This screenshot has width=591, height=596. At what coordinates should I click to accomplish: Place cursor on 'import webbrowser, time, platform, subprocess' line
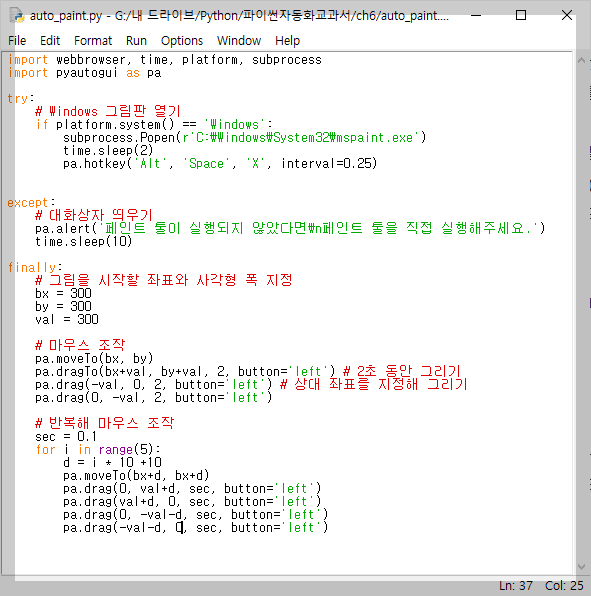coord(165,60)
